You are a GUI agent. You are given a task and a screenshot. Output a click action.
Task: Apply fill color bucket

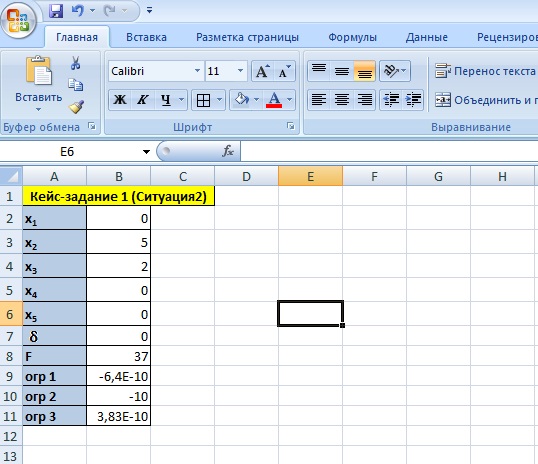pyautogui.click(x=242, y=100)
